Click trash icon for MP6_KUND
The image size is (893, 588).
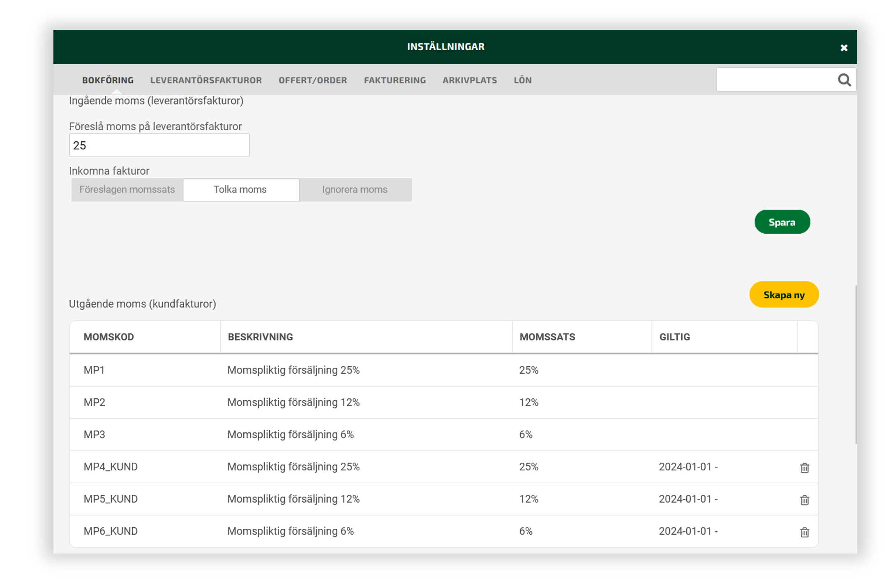click(x=804, y=532)
